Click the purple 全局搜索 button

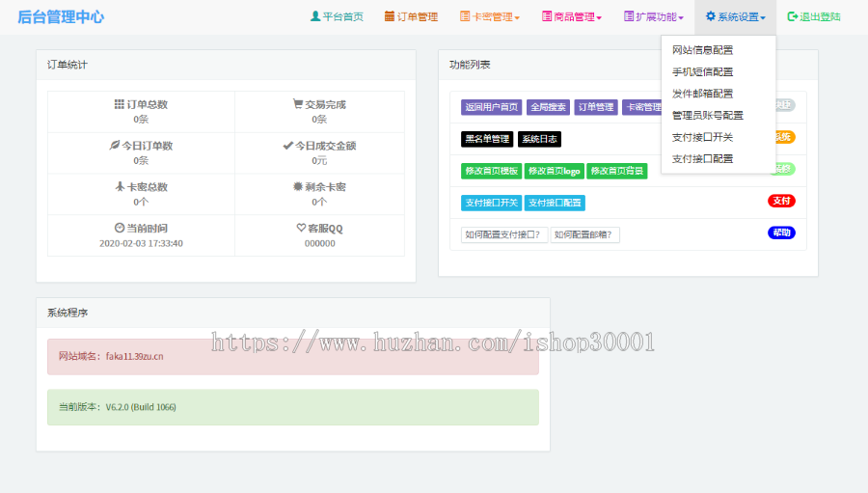click(x=548, y=107)
